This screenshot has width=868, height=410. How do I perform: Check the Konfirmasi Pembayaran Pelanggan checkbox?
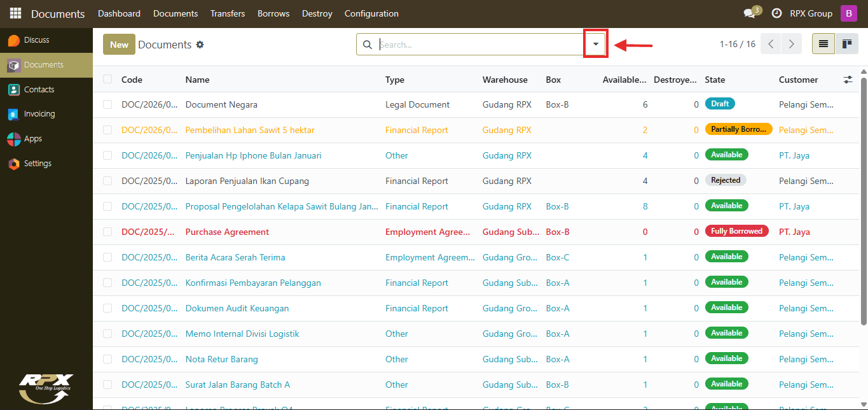tap(107, 283)
